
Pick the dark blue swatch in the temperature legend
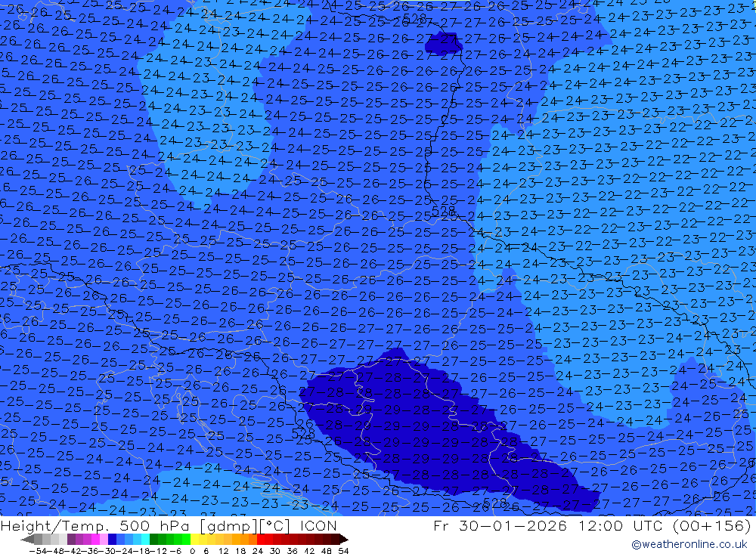pyautogui.click(x=112, y=539)
